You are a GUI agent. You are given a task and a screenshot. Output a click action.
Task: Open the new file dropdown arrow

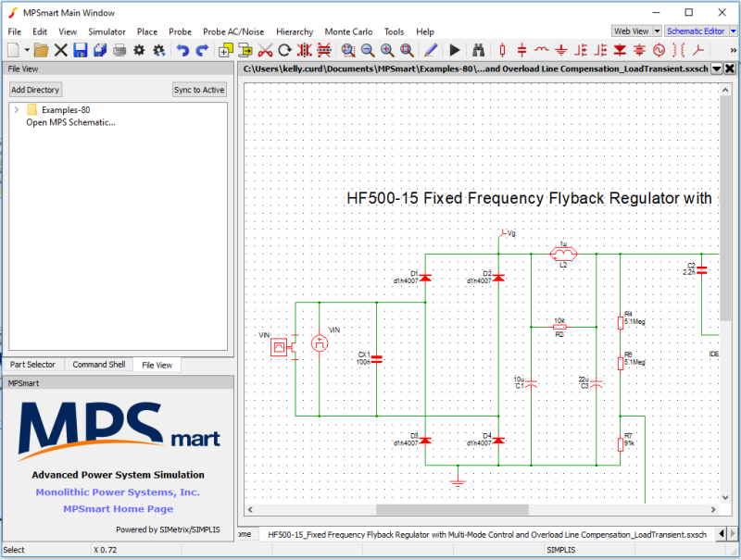[x=28, y=50]
